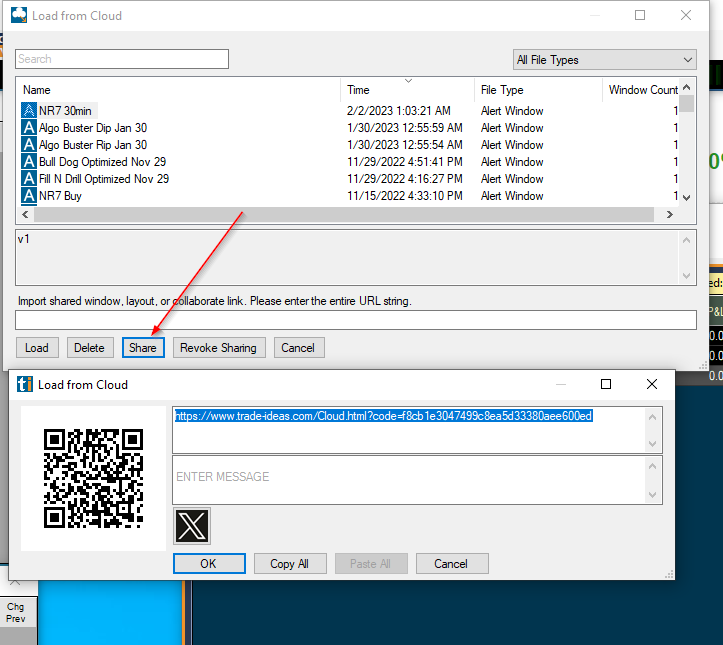Click URL box scroll up arrow

(x=652, y=417)
